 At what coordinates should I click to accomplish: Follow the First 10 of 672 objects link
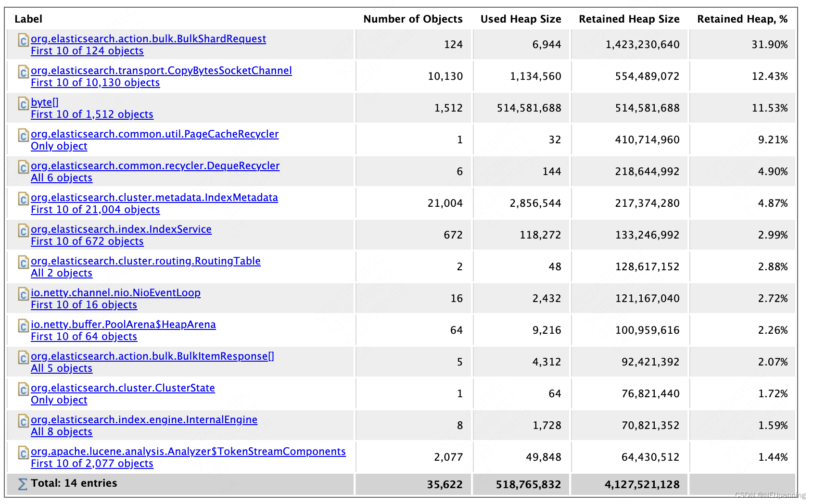[87, 241]
